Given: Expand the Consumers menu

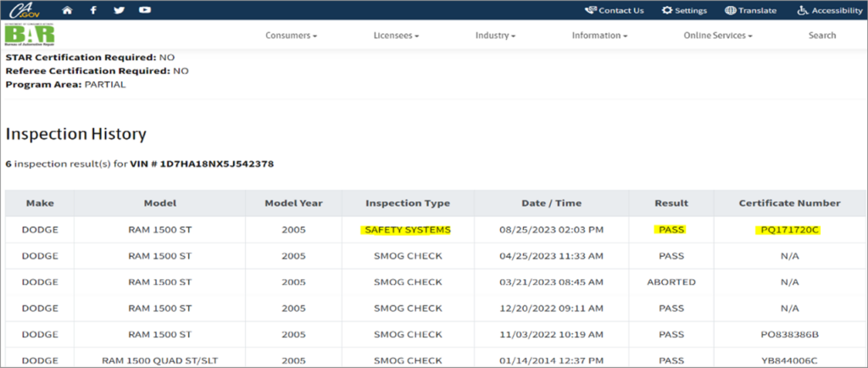Looking at the screenshot, I should pyautogui.click(x=292, y=36).
